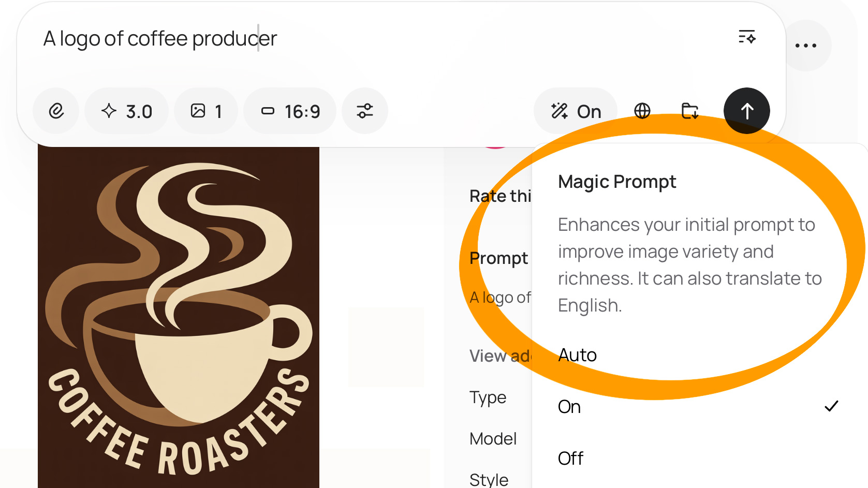Click the checkmark next to On

pos(831,406)
